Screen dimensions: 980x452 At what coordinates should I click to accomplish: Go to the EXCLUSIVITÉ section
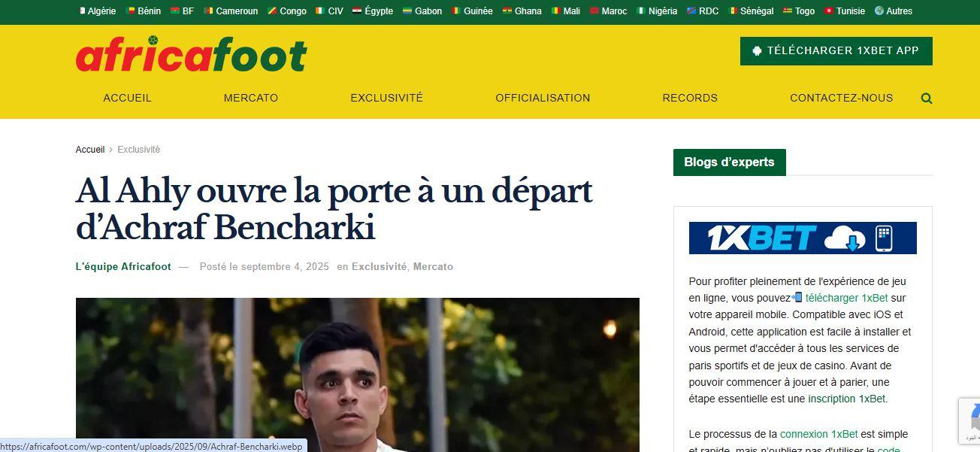pos(387,98)
